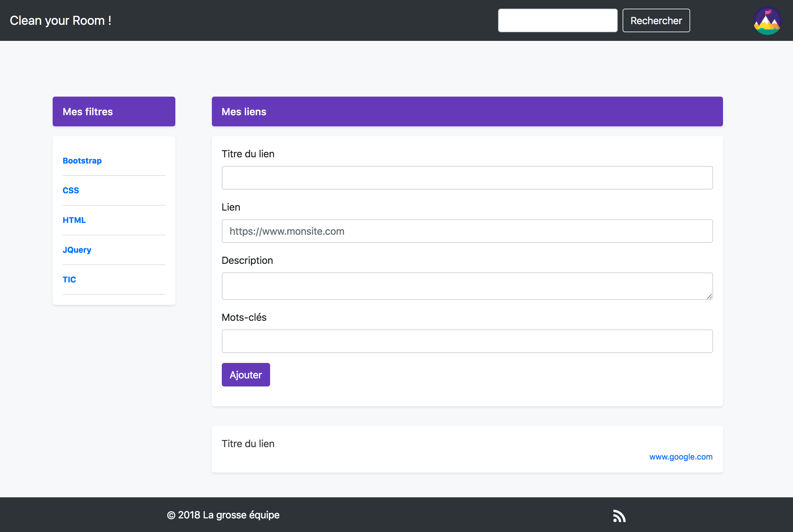
Task: Select the saved Titre du lien card
Action: point(467,449)
